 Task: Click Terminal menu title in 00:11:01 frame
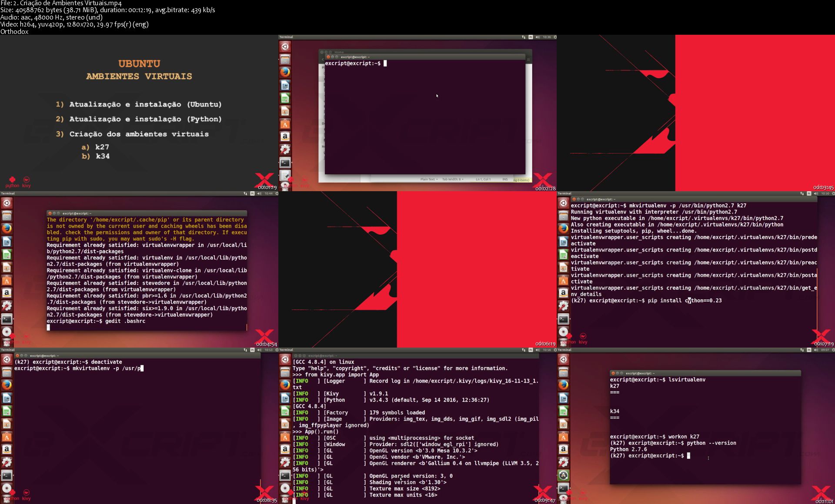(564, 350)
